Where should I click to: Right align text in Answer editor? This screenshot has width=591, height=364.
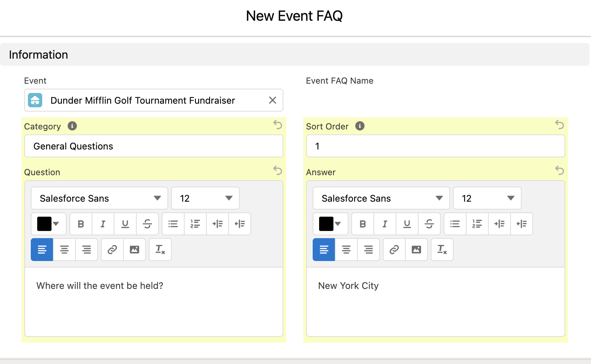[x=368, y=250]
